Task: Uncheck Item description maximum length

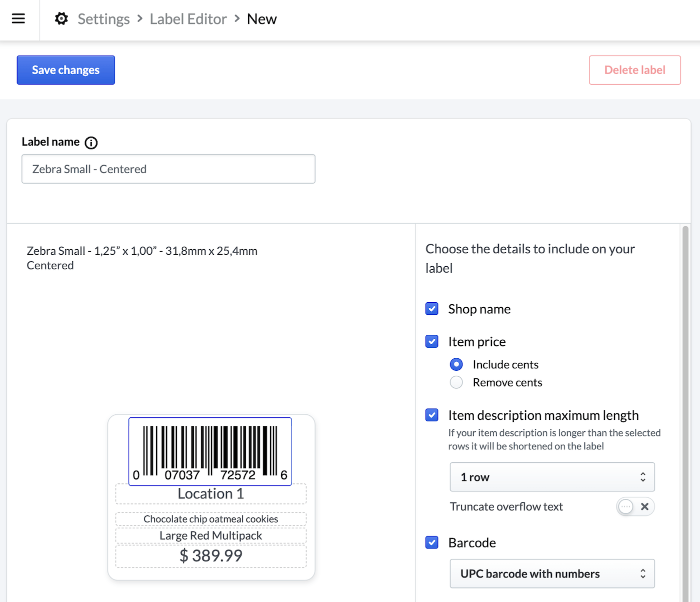Action: tap(432, 415)
